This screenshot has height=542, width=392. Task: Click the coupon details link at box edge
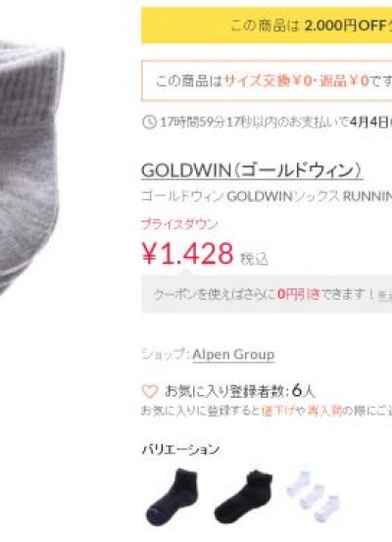385,295
